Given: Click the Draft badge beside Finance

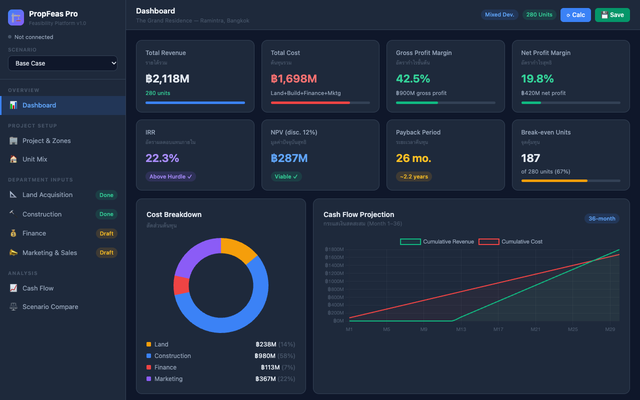Looking at the screenshot, I should tap(106, 233).
